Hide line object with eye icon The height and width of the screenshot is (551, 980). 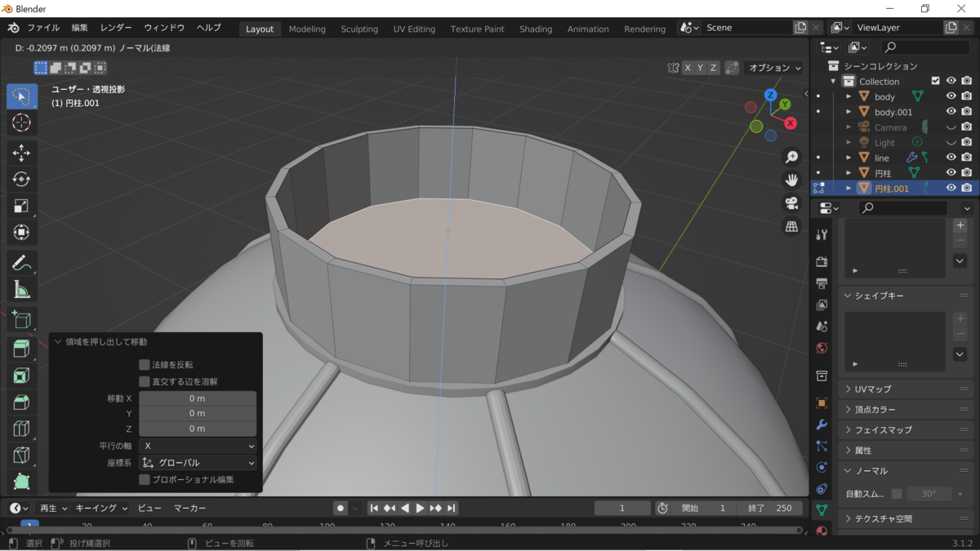pyautogui.click(x=951, y=158)
